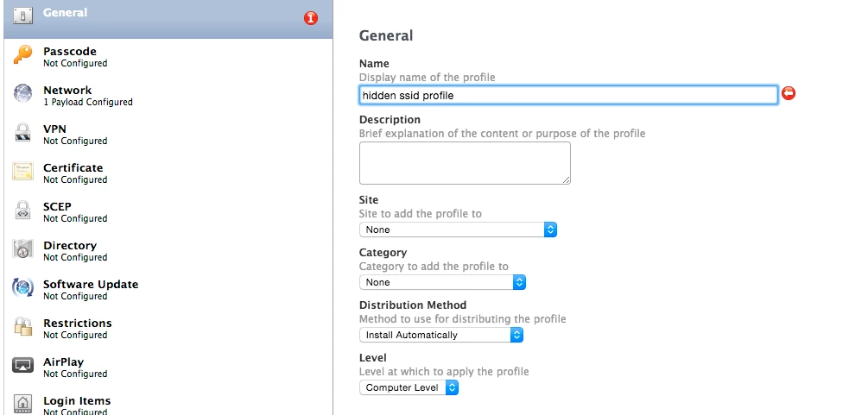Click the Software Update icon

click(23, 288)
